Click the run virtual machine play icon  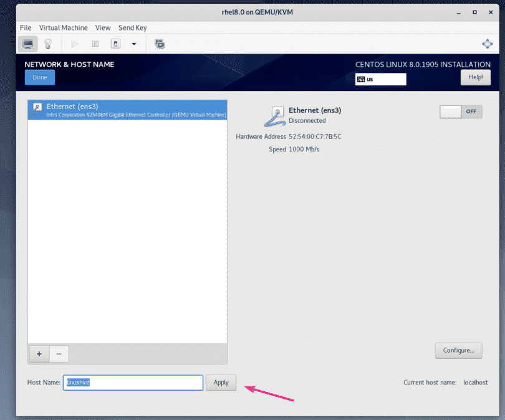point(74,44)
